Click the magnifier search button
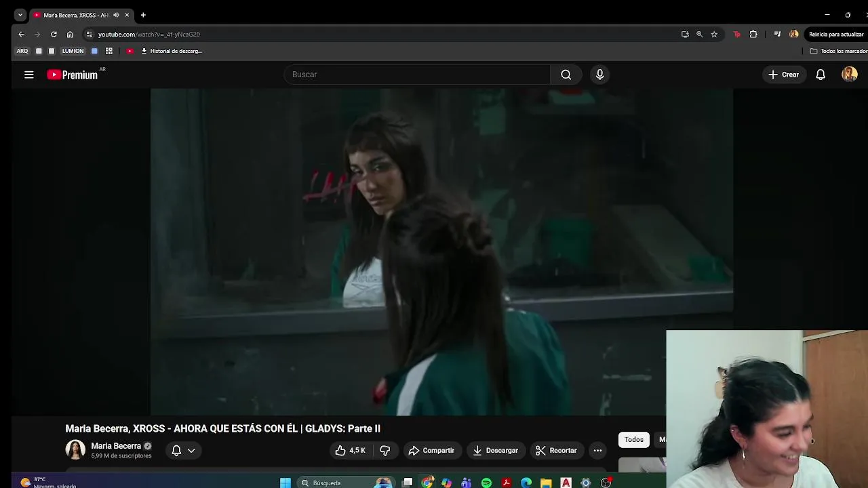The width and height of the screenshot is (868, 488). 566,75
